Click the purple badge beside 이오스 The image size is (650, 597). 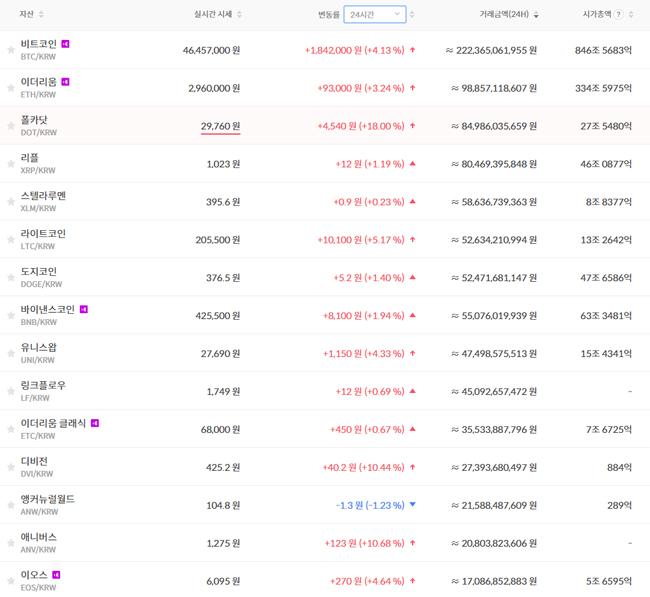coord(55,575)
